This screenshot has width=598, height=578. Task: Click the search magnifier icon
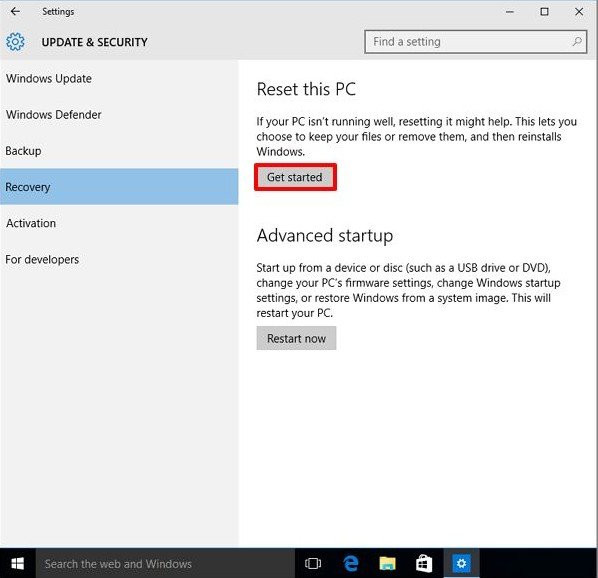(577, 42)
